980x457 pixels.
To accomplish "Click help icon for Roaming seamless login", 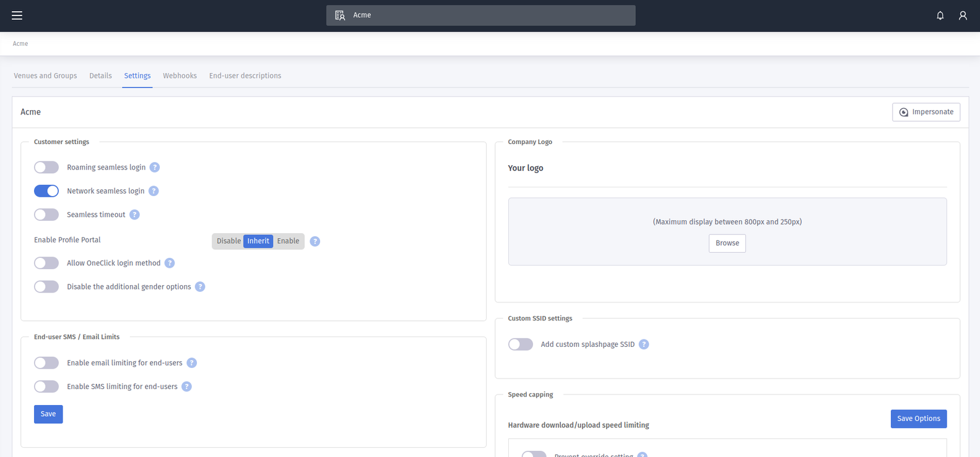I will click(x=155, y=168).
